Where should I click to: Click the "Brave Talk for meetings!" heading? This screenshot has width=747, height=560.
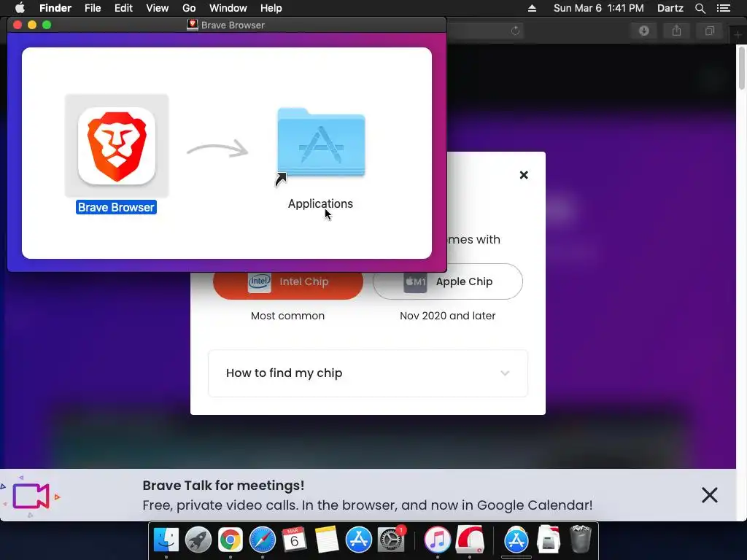[223, 485]
